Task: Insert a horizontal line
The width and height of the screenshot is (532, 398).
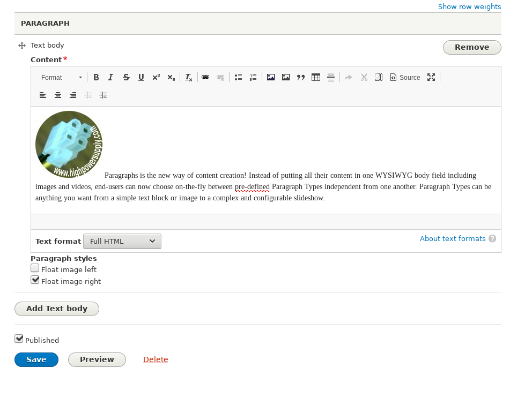Action: pos(331,77)
